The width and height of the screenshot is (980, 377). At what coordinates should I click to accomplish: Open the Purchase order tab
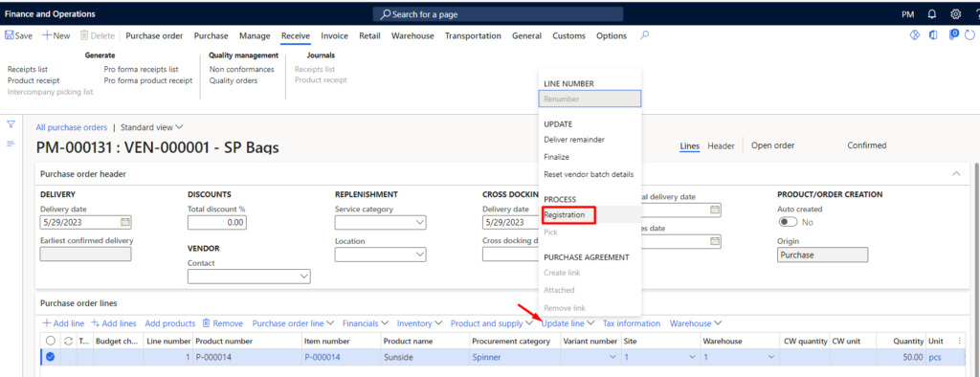[x=154, y=35]
